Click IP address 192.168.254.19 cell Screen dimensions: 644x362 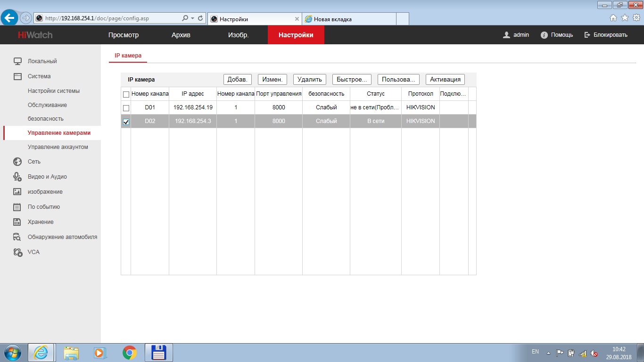point(193,107)
